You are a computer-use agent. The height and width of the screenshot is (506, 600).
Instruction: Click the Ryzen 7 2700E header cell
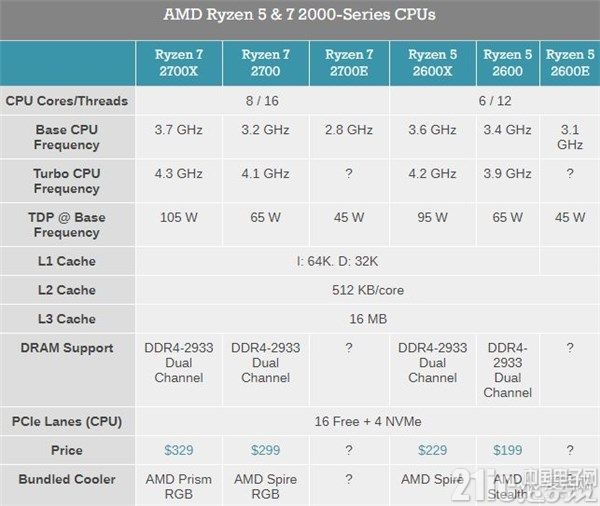click(349, 63)
